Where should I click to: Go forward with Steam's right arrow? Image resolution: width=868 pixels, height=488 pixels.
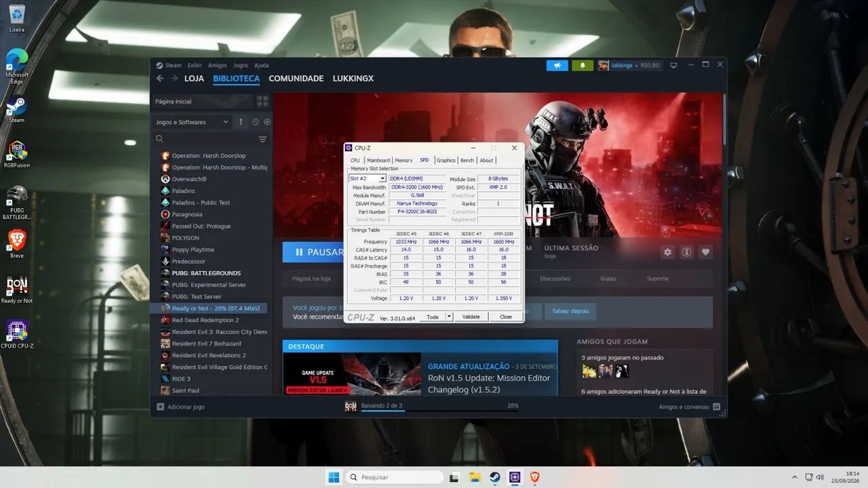tap(174, 79)
